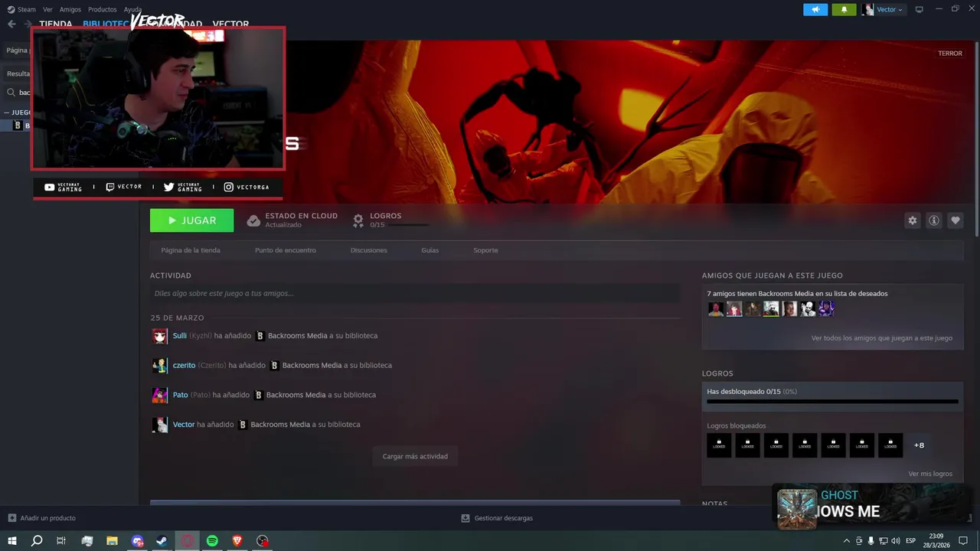Open czerito's profile name link
Viewport: 980px width, 551px height.
pos(184,365)
